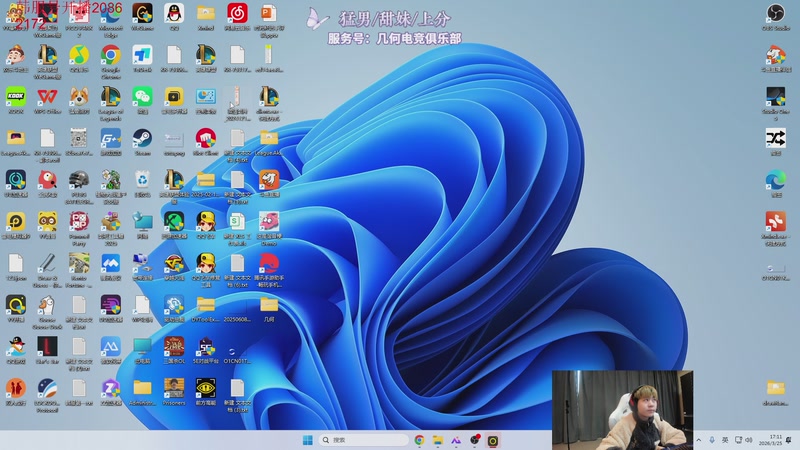Click the taskbar 搜索 search box
The width and height of the screenshot is (800, 450).
(x=363, y=440)
